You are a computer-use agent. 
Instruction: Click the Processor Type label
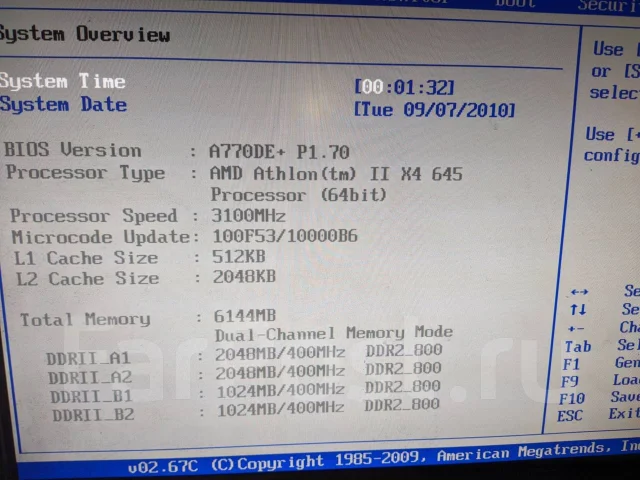[x=85, y=173]
